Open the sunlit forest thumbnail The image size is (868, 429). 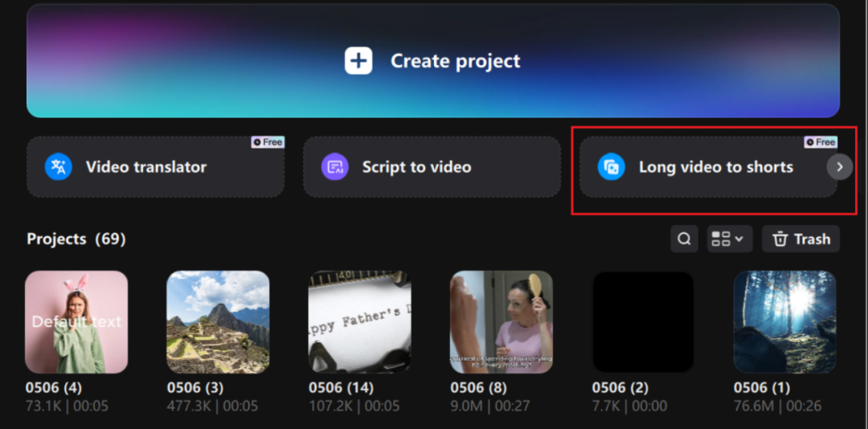[x=784, y=321]
